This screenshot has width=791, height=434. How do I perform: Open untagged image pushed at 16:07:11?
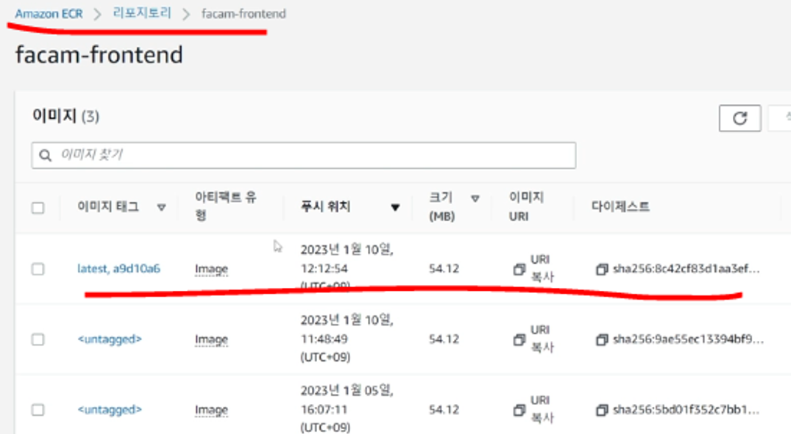[109, 409]
